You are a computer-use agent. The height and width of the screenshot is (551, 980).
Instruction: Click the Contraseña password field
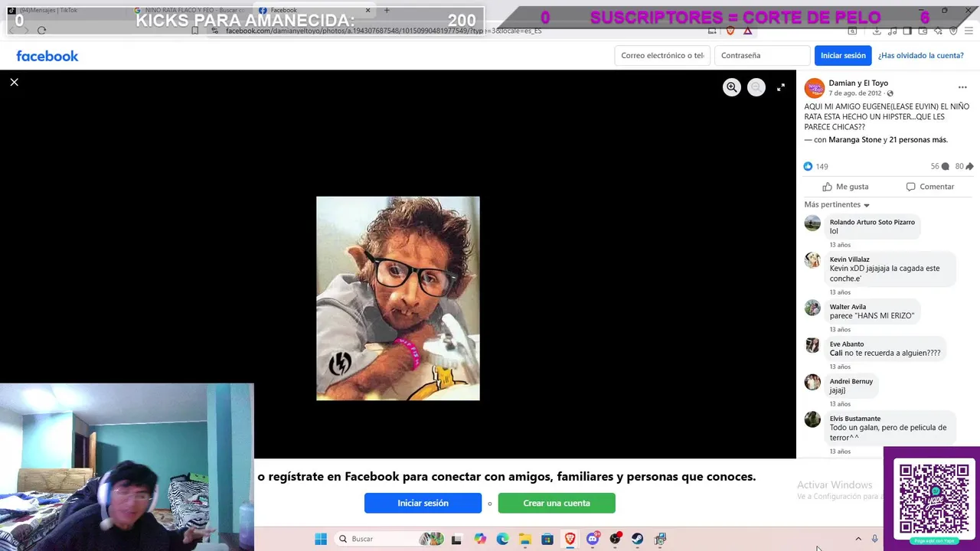pyautogui.click(x=762, y=56)
